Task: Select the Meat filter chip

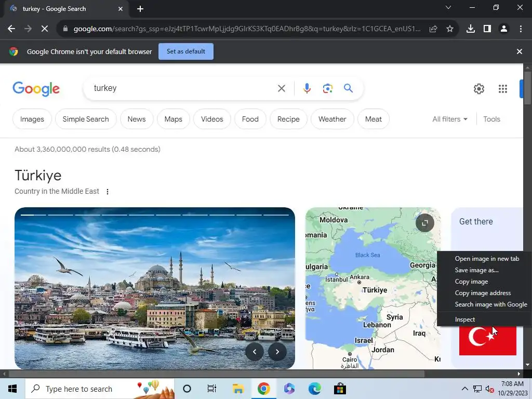Action: pyautogui.click(x=373, y=119)
